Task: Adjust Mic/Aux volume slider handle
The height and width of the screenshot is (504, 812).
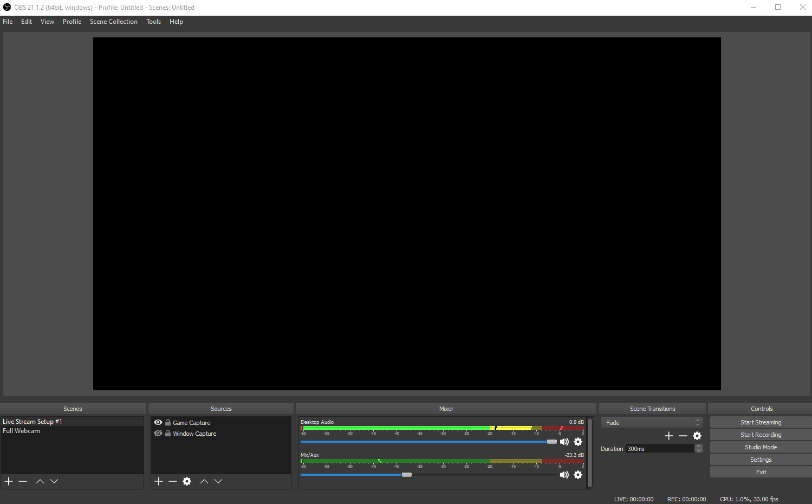Action: pyautogui.click(x=407, y=475)
